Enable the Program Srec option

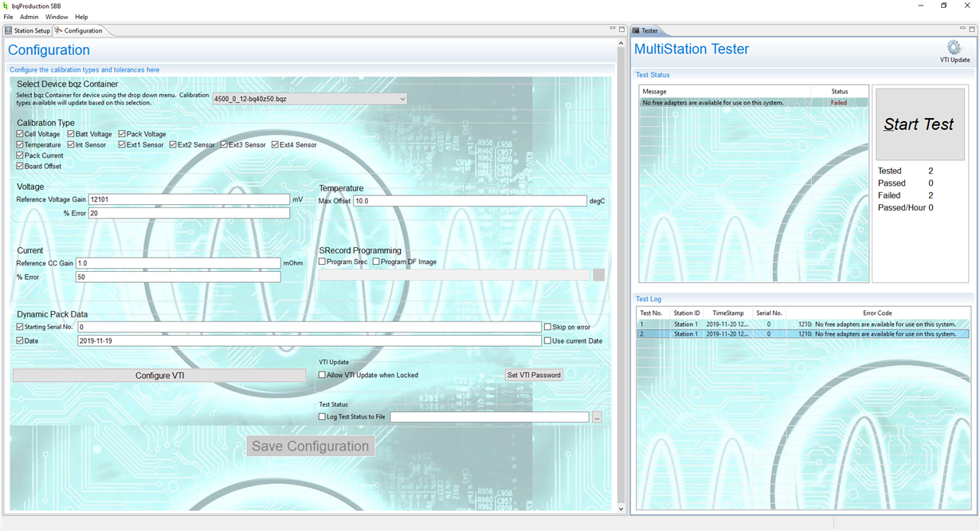(x=322, y=262)
